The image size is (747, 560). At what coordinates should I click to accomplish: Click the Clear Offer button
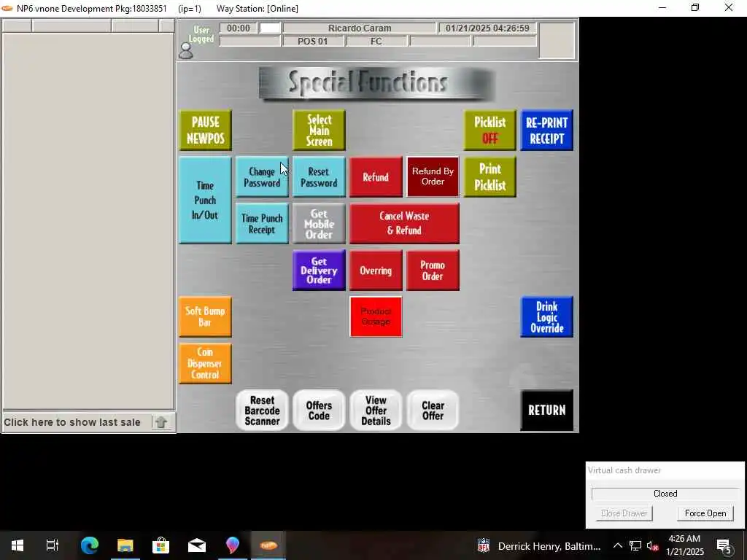[433, 411]
